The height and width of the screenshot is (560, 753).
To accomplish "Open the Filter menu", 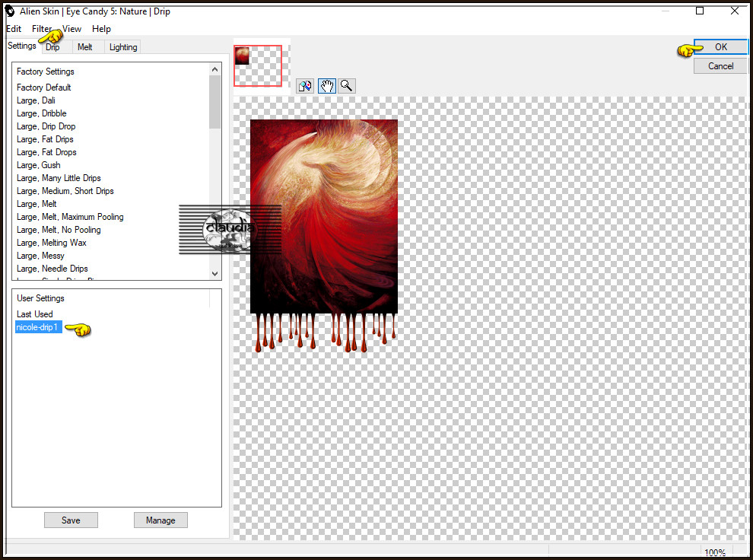I will coord(42,29).
